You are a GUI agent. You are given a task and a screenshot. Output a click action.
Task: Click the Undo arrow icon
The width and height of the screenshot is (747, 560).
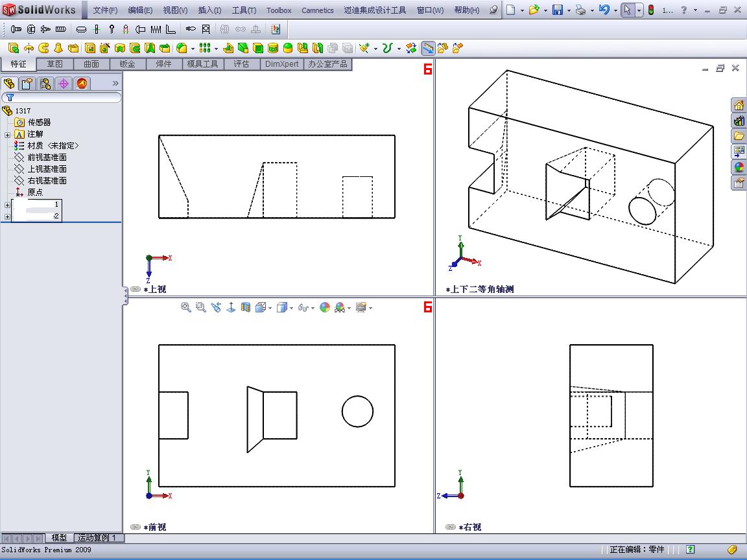click(604, 10)
